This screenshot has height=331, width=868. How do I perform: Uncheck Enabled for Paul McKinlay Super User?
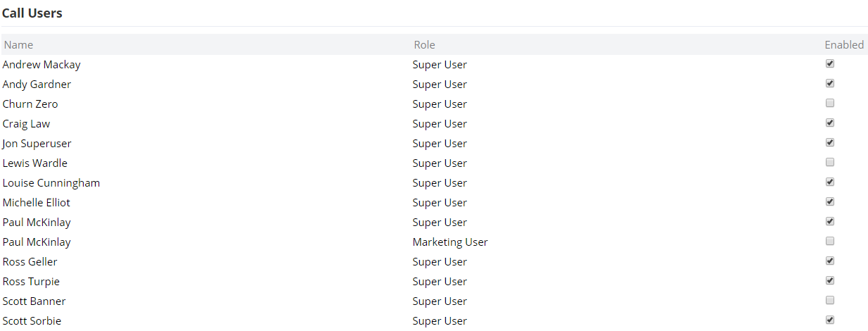[830, 221]
